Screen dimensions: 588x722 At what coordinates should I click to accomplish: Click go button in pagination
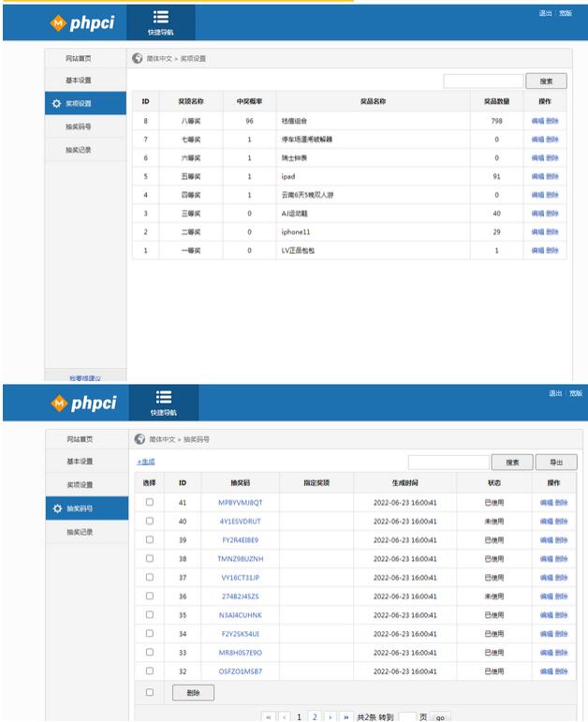(x=440, y=717)
